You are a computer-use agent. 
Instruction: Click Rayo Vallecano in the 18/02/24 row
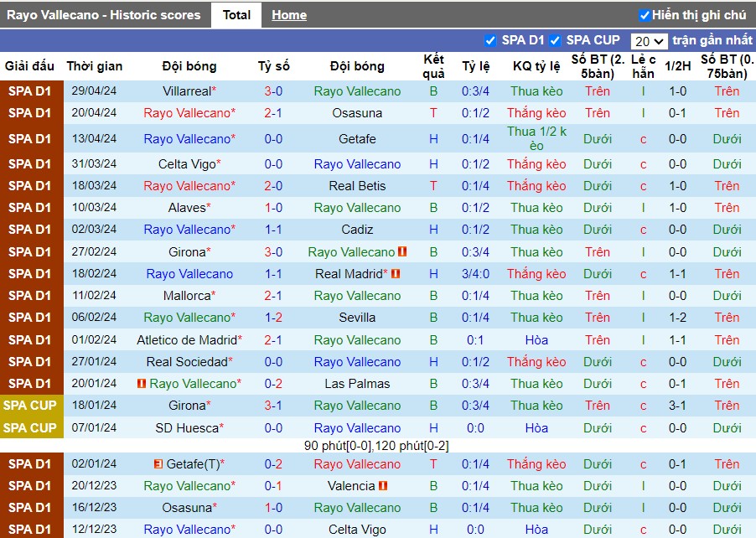[x=189, y=274]
